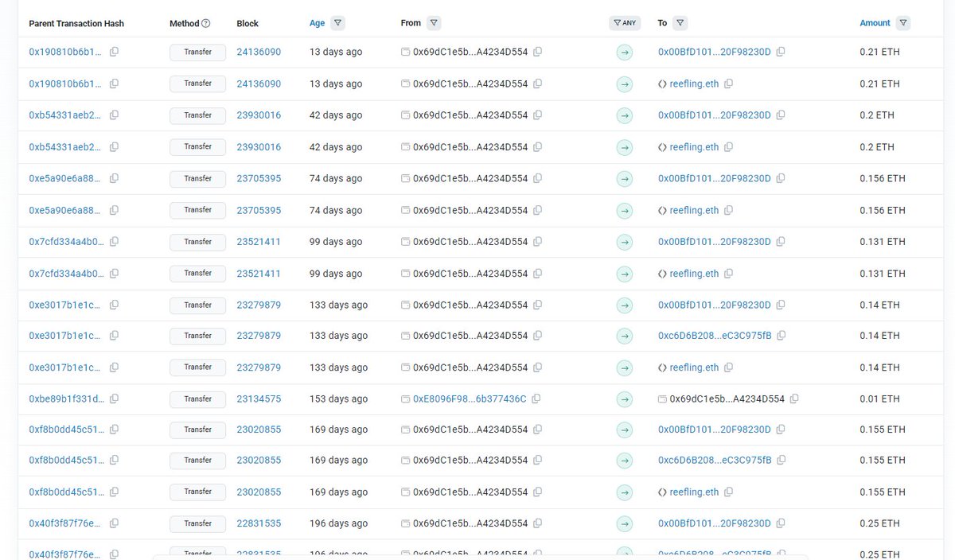
Task: Open the ANY direction filter
Action: pyautogui.click(x=625, y=23)
